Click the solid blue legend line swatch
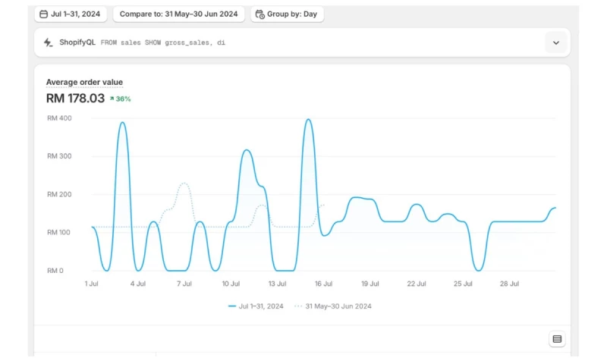The image size is (607, 364). [232, 306]
